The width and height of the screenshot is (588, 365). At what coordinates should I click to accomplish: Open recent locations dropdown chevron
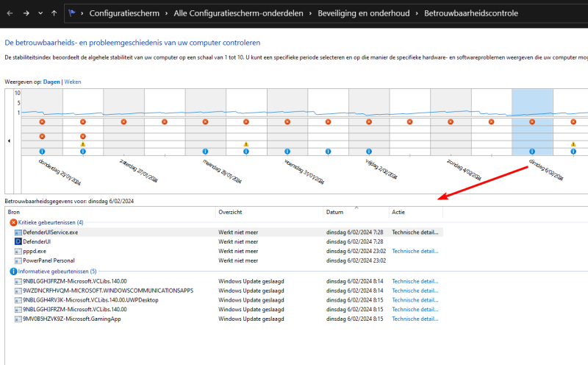click(40, 13)
